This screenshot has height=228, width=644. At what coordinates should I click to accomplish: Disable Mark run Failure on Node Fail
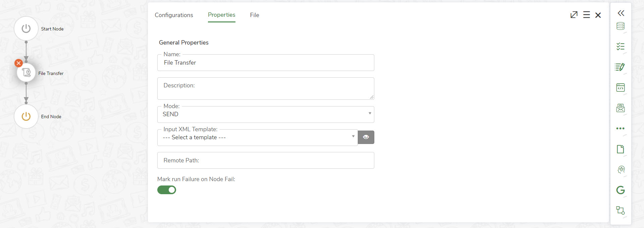click(167, 190)
